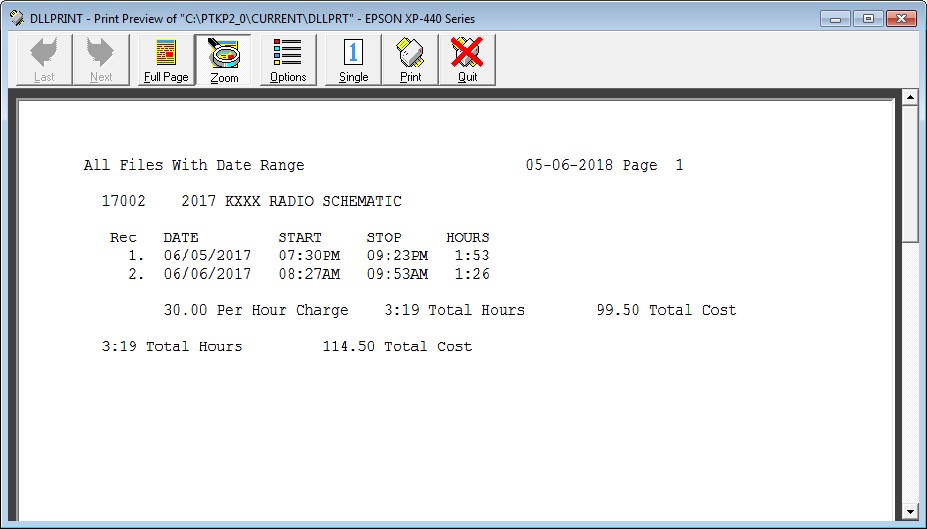
Task: Click the 'Rec' column header
Action: tap(123, 238)
